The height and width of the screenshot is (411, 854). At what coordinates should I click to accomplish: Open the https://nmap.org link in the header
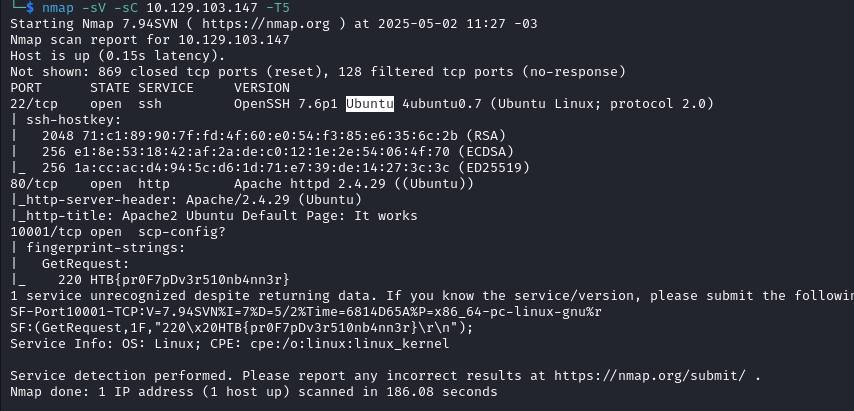point(266,24)
